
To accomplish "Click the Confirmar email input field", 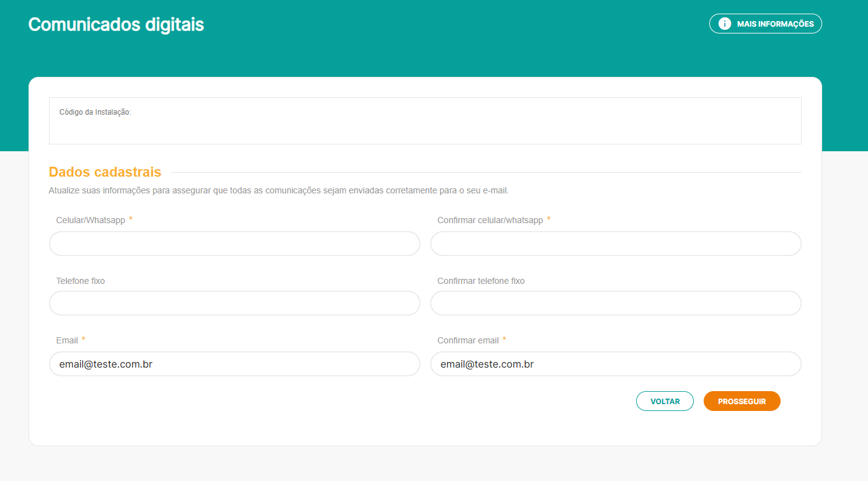I will pos(615,364).
